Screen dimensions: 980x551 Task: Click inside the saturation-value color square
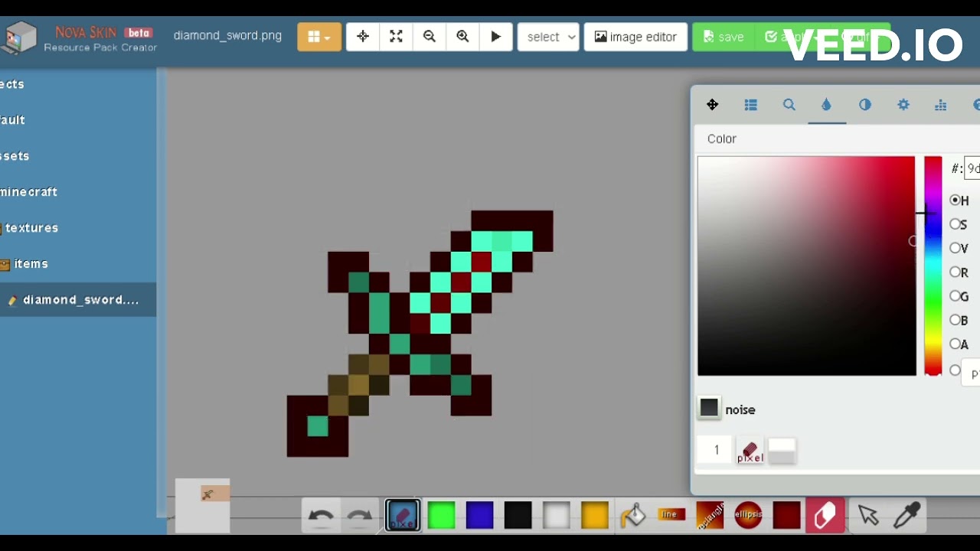[806, 266]
